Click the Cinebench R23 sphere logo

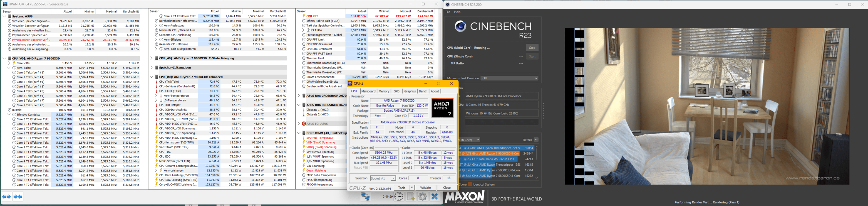460,27
